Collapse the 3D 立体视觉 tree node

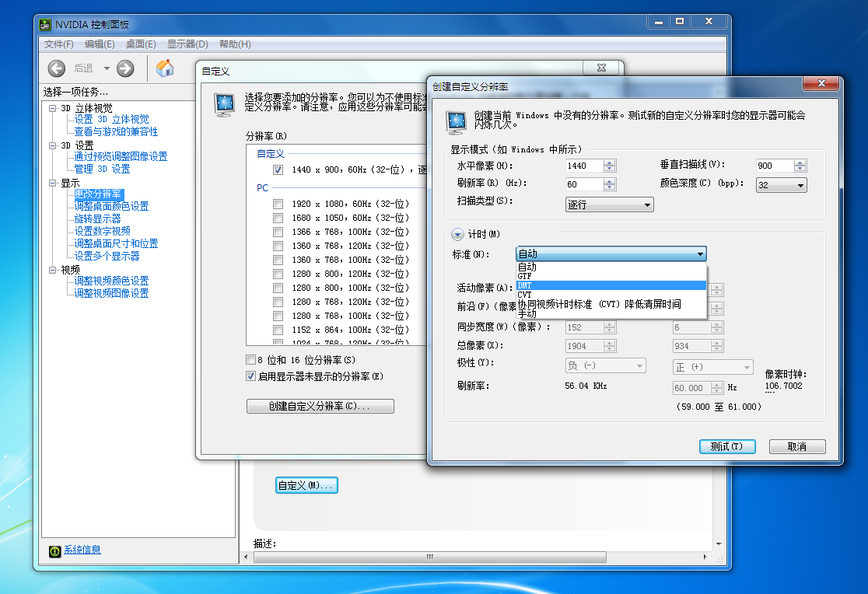[x=53, y=108]
